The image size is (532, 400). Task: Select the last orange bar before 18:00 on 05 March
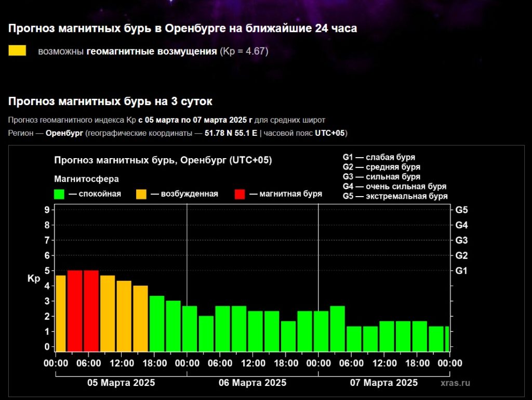(x=140, y=318)
